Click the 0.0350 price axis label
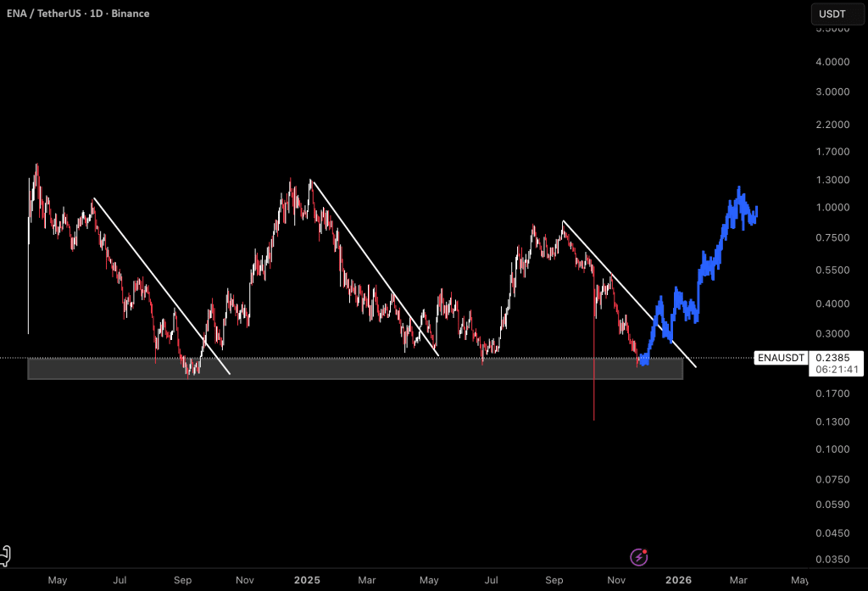Screen dimensions: 868x591 pyautogui.click(x=831, y=560)
